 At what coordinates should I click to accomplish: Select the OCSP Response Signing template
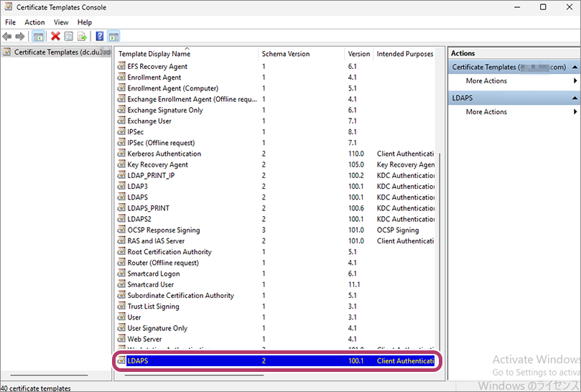(163, 230)
